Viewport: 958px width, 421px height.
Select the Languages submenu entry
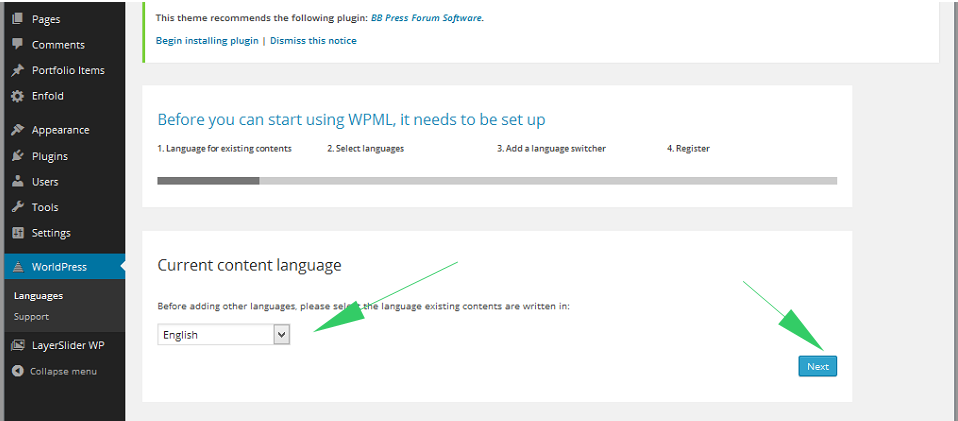(38, 296)
